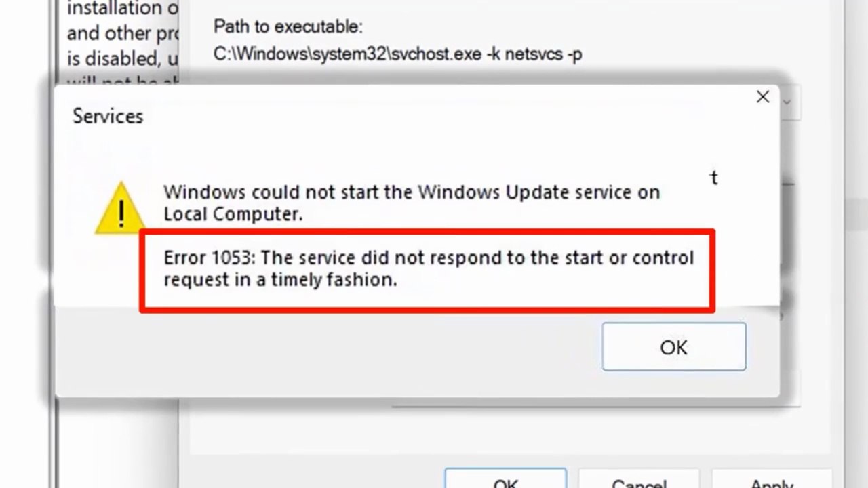The image size is (868, 488).
Task: Close the Services error dialog with X
Action: (x=763, y=97)
